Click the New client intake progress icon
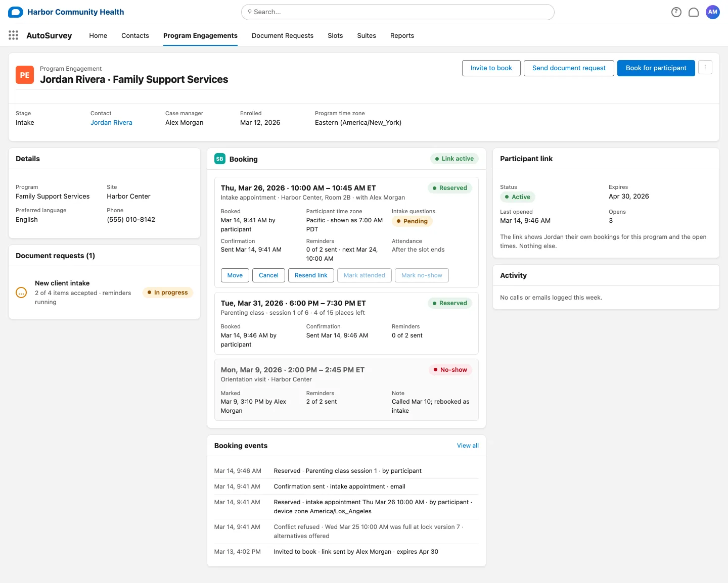728x583 pixels. pos(21,293)
